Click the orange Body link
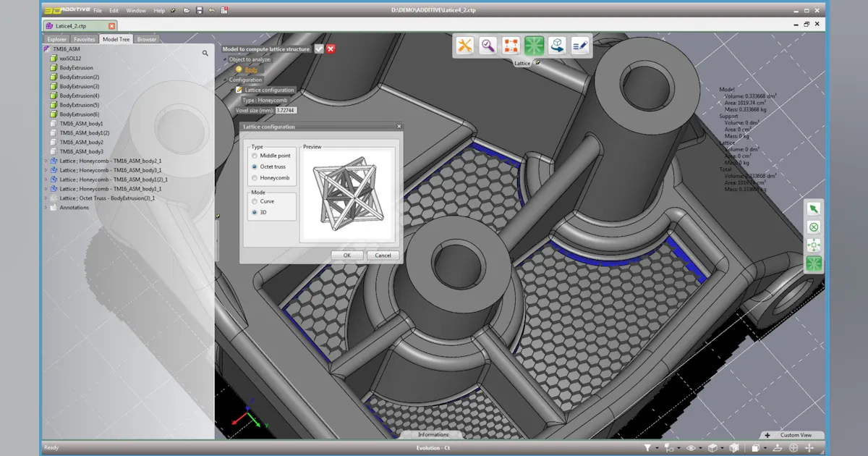Viewport: 868px width, 456px height. click(x=251, y=69)
